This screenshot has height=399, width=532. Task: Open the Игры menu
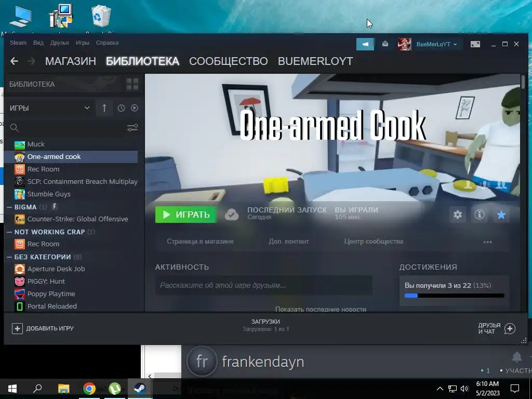point(83,43)
